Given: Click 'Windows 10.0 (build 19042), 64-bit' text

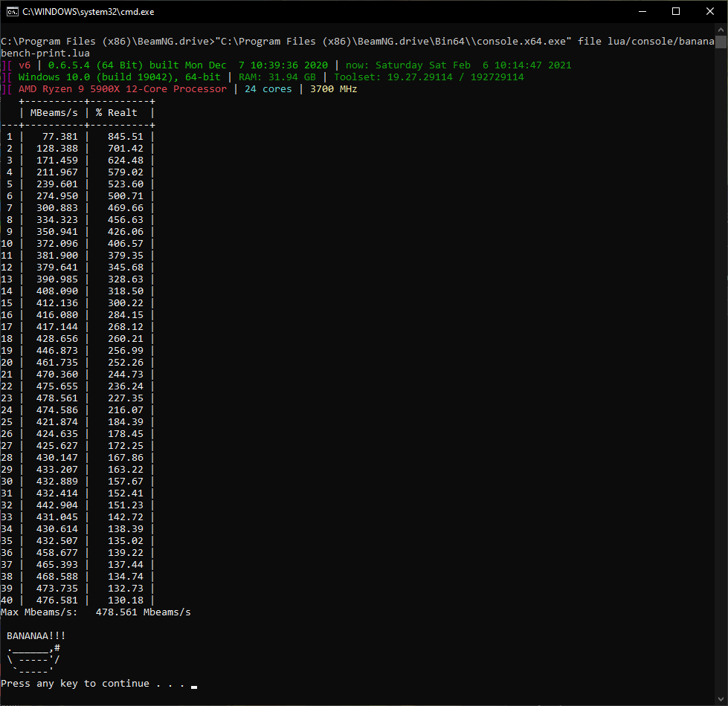Looking at the screenshot, I should click(119, 77).
